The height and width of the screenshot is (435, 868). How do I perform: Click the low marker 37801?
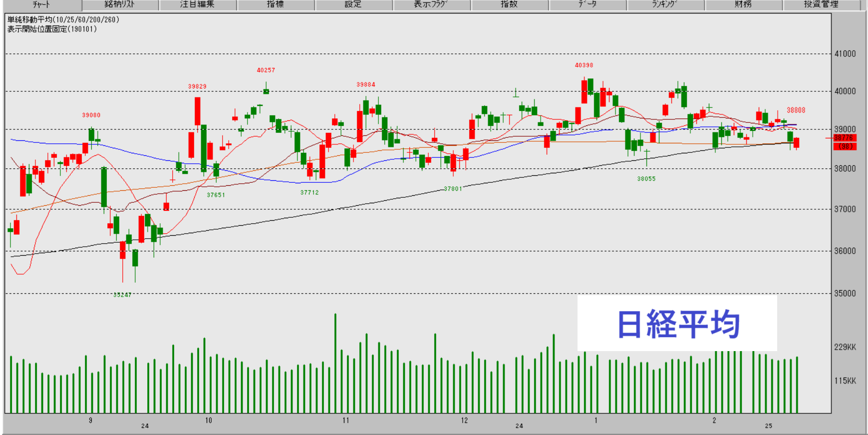click(x=453, y=189)
